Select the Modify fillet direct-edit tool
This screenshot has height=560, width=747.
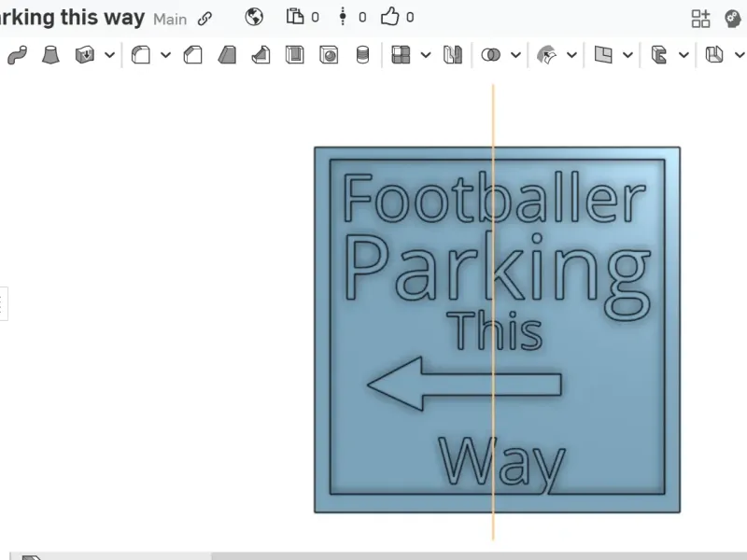(546, 55)
